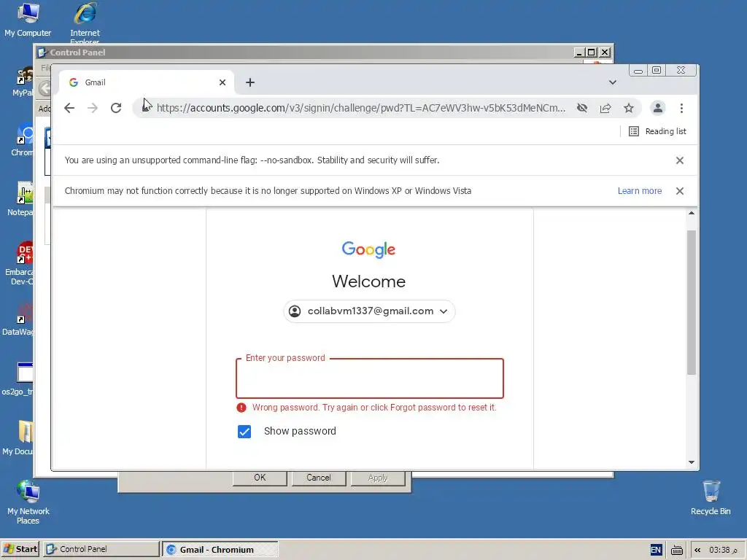This screenshot has height=560, width=747.
Task: Click the address bar URL
Action: click(x=361, y=108)
